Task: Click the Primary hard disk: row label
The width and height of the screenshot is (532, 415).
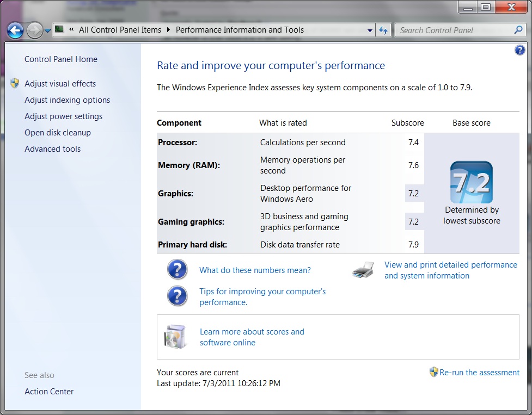Action: tap(192, 245)
